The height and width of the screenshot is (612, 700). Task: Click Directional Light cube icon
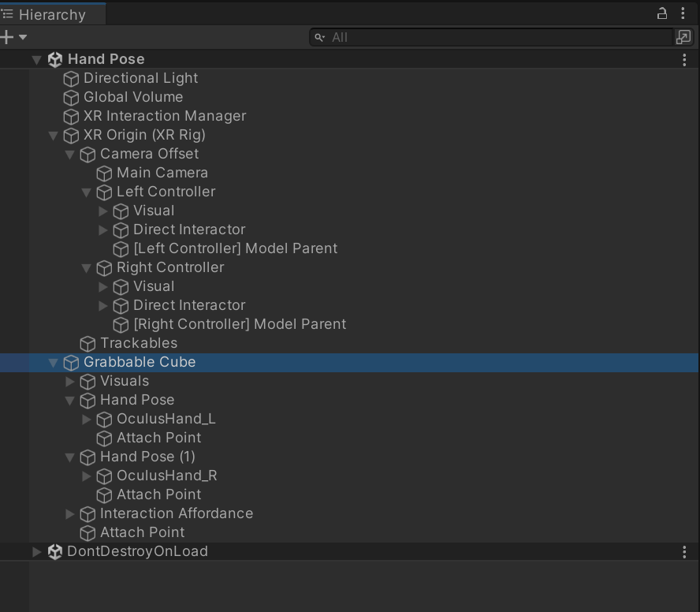click(71, 79)
